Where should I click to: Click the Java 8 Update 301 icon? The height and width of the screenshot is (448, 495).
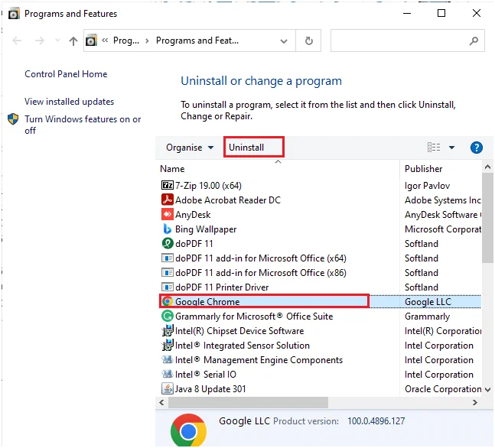[168, 388]
